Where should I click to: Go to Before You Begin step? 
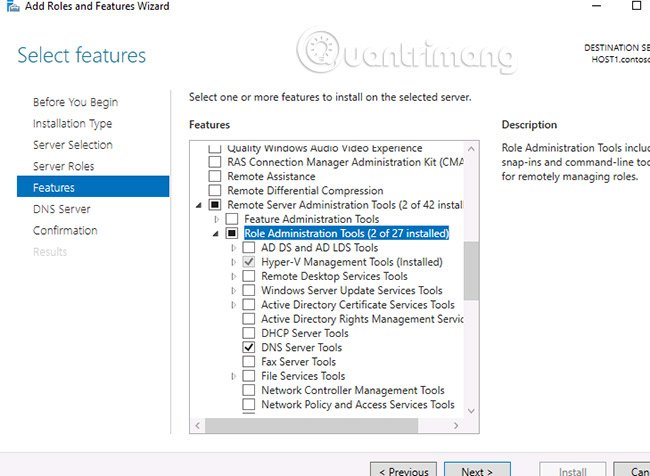(x=75, y=102)
